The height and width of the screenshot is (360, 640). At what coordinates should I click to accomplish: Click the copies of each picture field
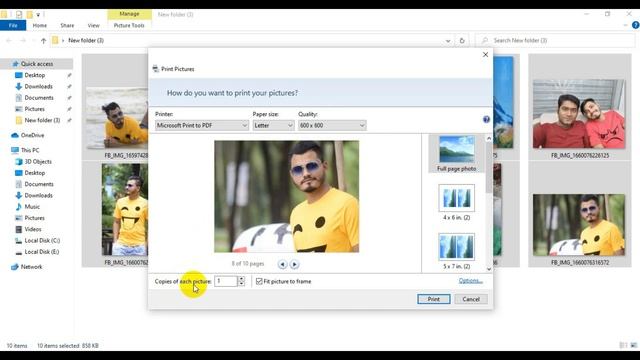coord(226,281)
